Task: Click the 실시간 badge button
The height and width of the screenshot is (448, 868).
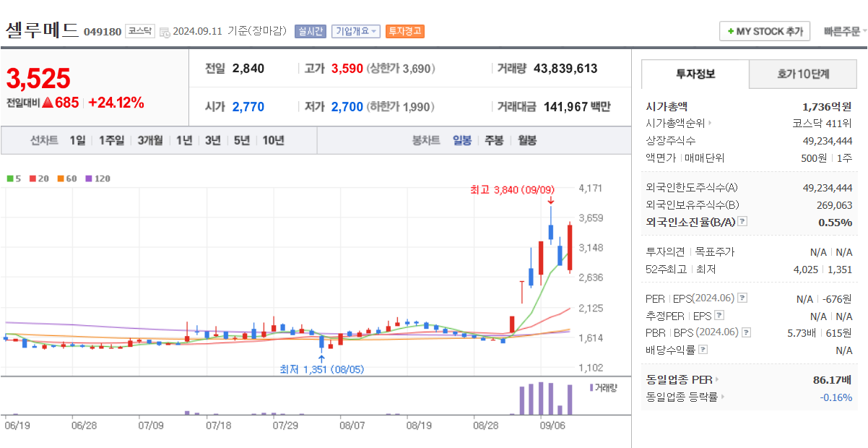Action: (311, 31)
